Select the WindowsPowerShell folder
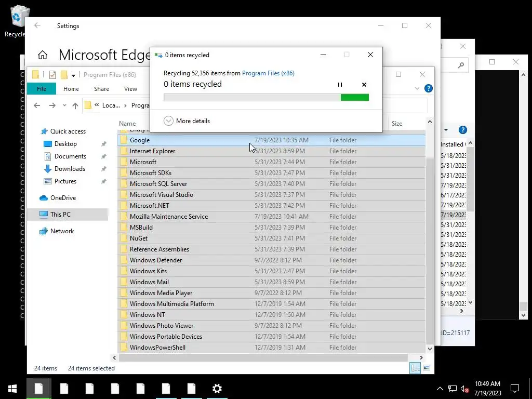532x399 pixels. pyautogui.click(x=157, y=348)
